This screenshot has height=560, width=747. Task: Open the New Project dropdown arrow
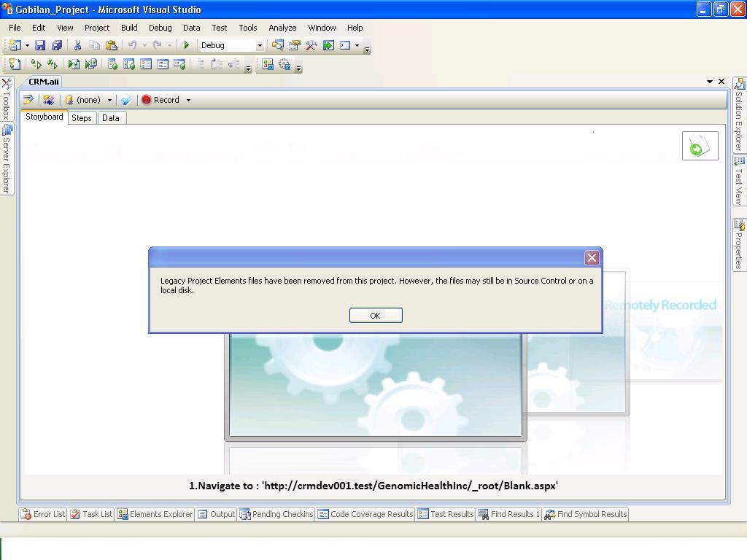tap(27, 46)
